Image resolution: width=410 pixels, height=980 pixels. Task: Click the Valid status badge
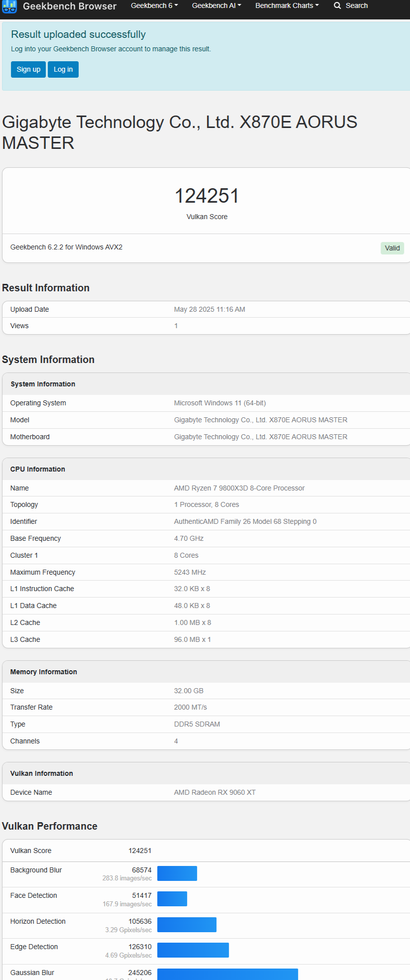pyautogui.click(x=392, y=248)
